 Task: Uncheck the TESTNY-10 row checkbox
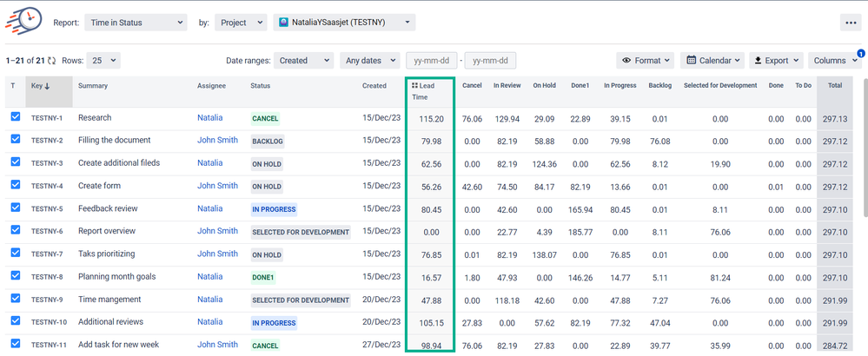pos(16,321)
